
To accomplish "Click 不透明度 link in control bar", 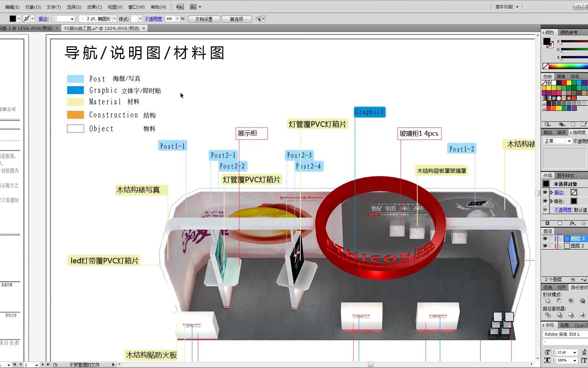I will (154, 19).
